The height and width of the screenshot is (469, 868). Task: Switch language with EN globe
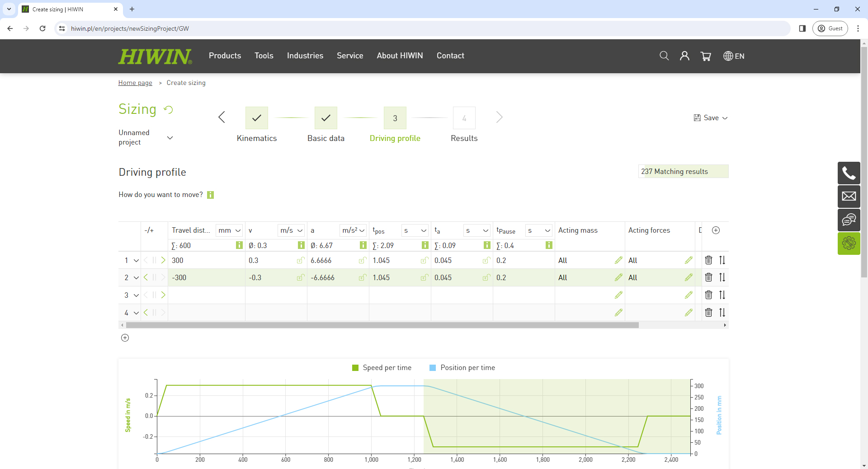pyautogui.click(x=734, y=56)
